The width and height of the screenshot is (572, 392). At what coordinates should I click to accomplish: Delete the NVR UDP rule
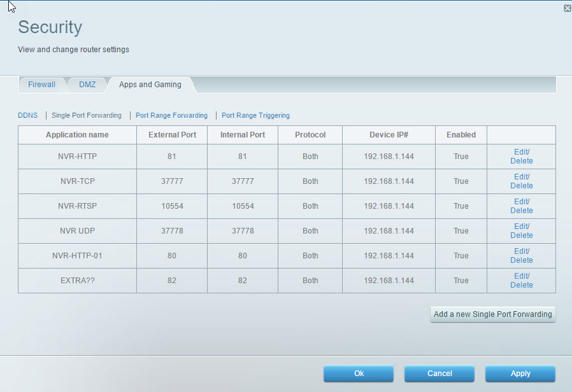pos(521,235)
